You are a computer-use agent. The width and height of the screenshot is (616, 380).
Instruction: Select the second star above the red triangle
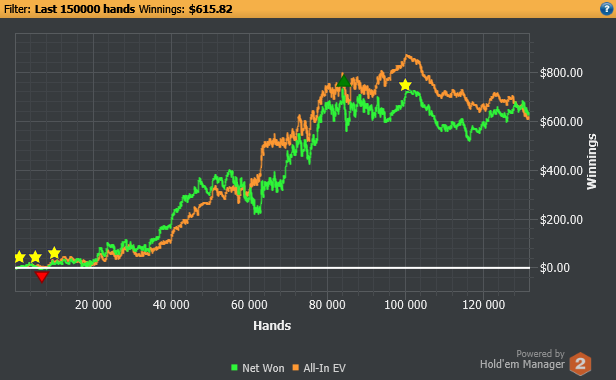click(35, 257)
